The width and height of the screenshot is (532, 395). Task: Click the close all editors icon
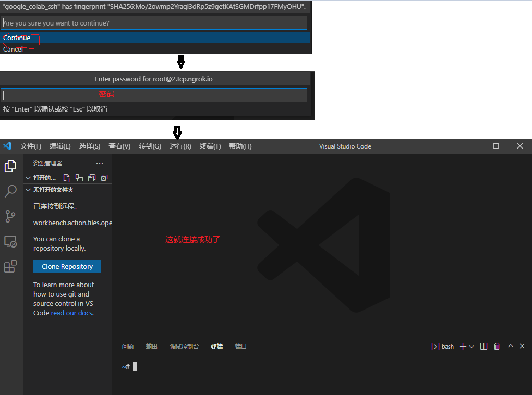tap(104, 178)
